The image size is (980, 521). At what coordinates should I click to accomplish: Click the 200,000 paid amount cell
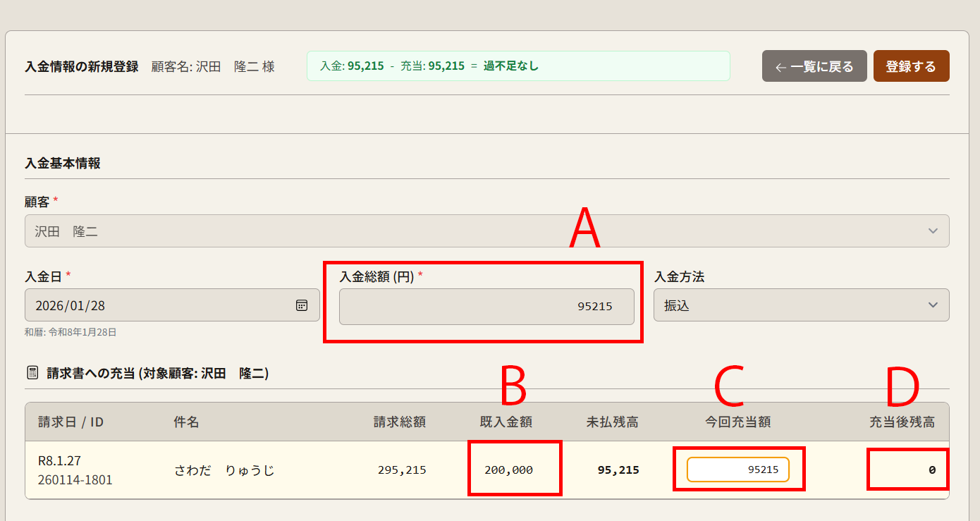click(508, 470)
